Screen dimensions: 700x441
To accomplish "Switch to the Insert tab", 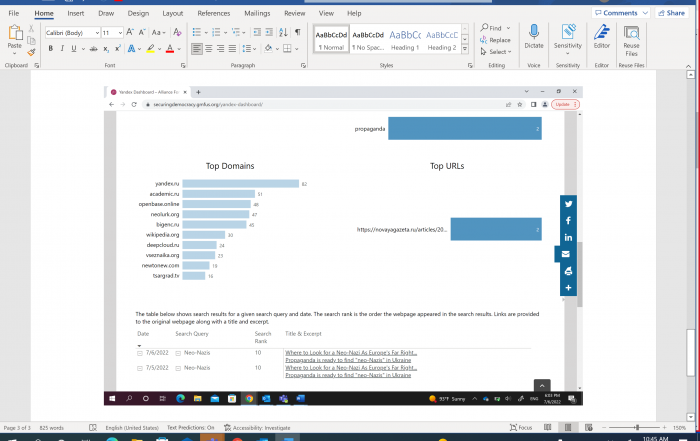I will tap(75, 13).
